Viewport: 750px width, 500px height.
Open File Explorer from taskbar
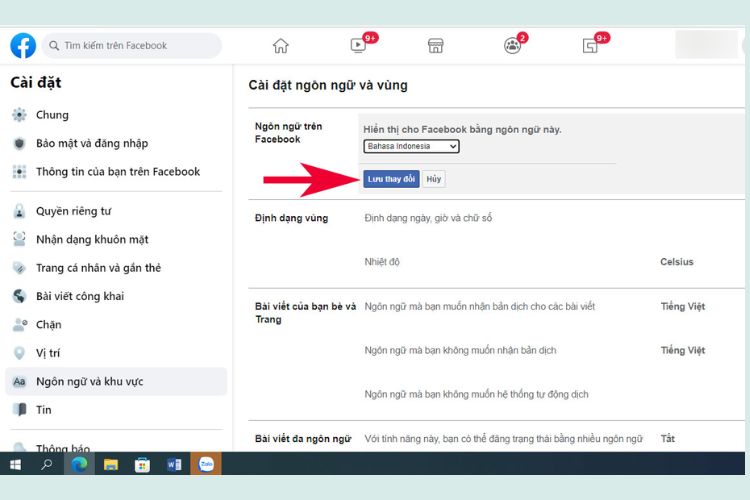coord(111,464)
